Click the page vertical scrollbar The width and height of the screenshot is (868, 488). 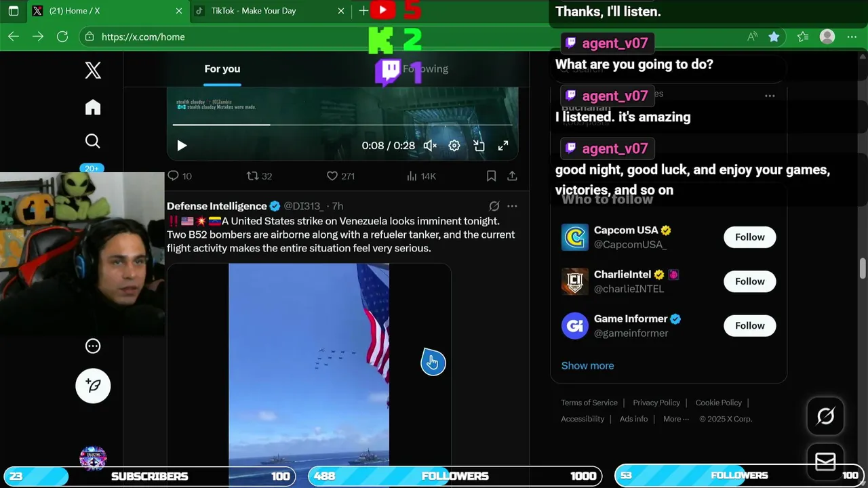tap(863, 270)
